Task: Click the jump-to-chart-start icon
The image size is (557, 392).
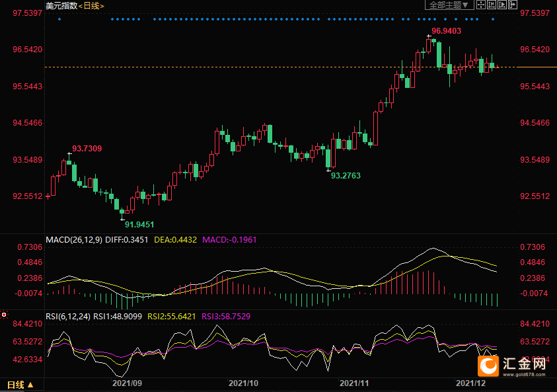Action: (x=492, y=5)
